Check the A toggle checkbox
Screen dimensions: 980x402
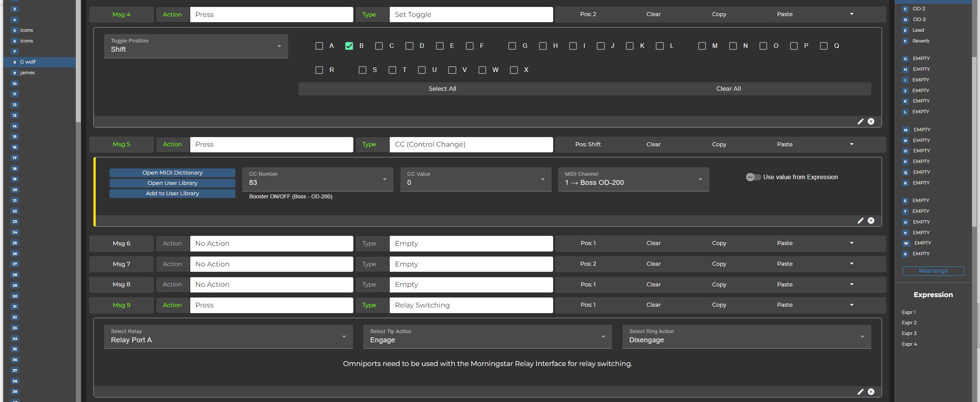(319, 46)
